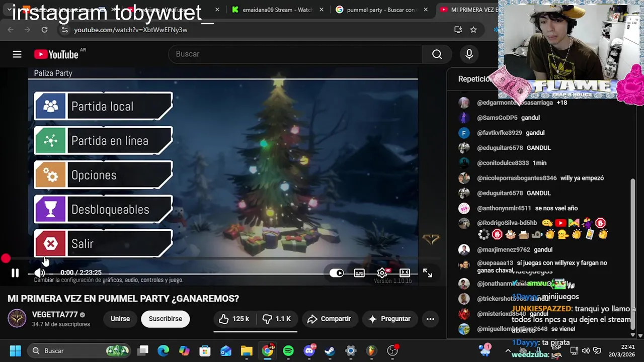Viewport: 644px width, 362px height.
Task: Click the Unirse membership button
Action: point(120,319)
